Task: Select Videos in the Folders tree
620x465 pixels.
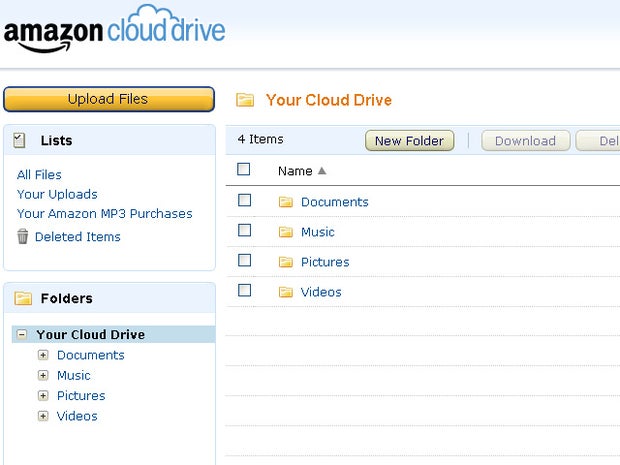Action: click(77, 416)
